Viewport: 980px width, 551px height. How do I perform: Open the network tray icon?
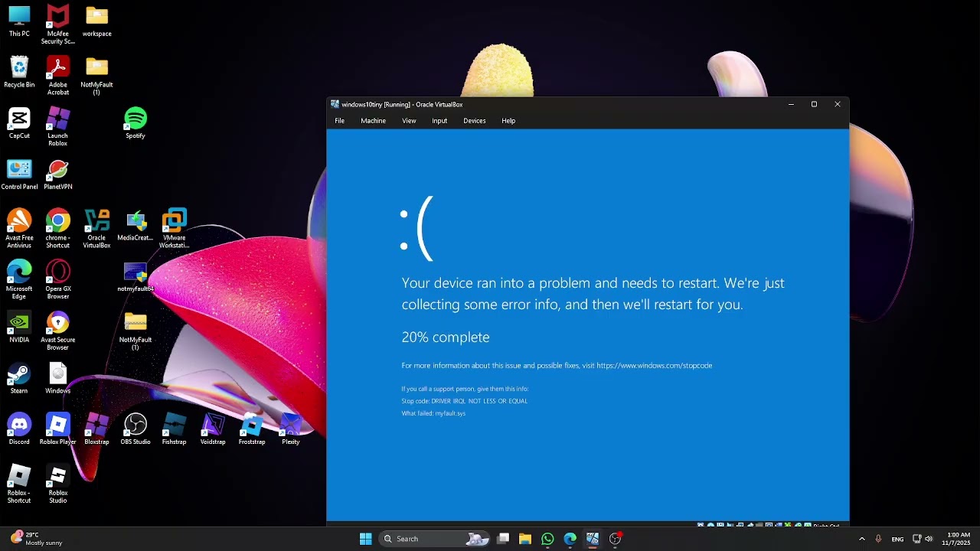(917, 539)
